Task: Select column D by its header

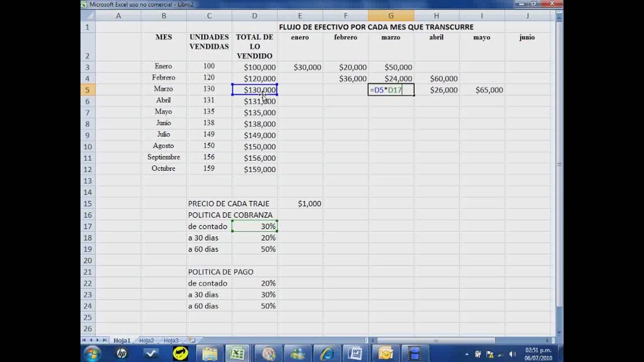Action: pos(255,16)
